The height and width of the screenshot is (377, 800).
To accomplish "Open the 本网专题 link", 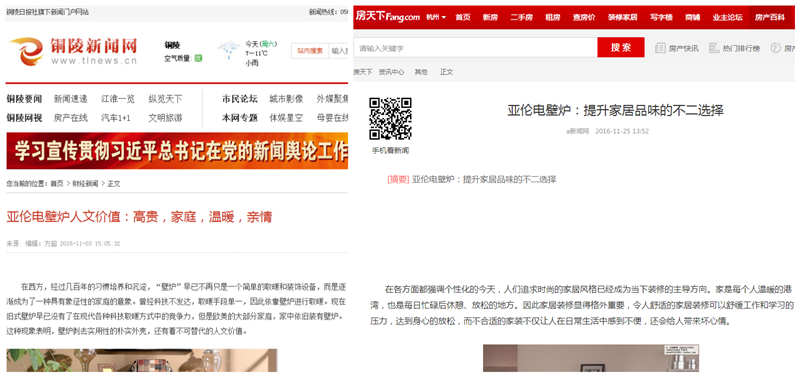I will click(x=240, y=118).
